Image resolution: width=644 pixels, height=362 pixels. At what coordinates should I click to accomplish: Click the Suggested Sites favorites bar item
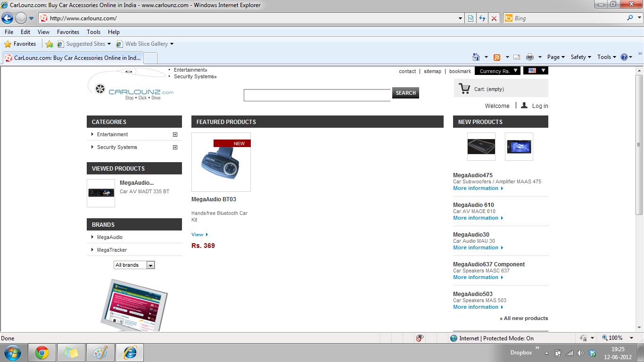(84, 44)
